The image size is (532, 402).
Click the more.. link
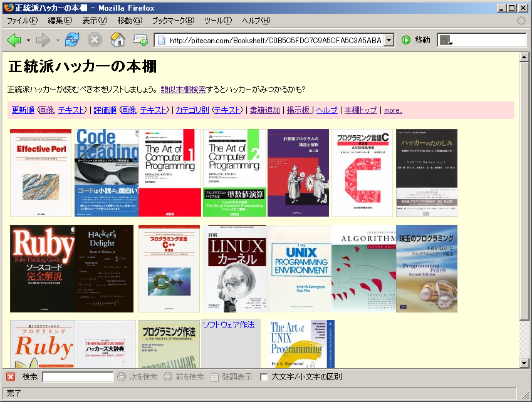(x=393, y=110)
